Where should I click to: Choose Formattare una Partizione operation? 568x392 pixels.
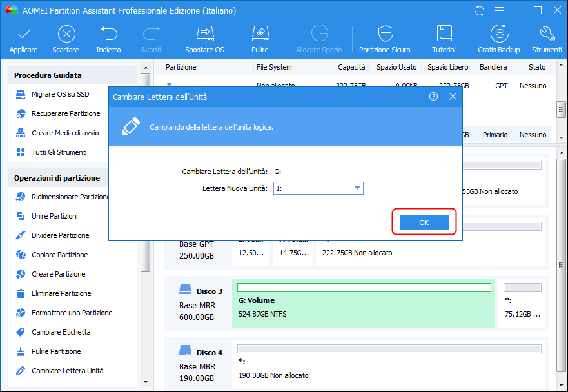[72, 313]
